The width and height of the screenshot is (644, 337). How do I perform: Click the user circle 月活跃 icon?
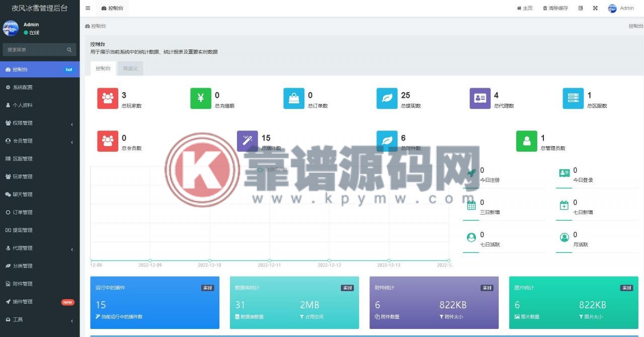565,237
